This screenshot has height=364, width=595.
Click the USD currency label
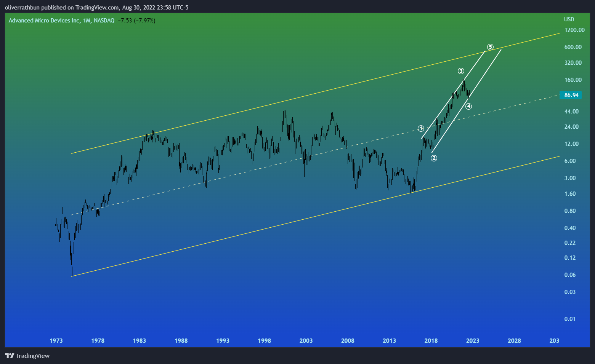click(569, 19)
